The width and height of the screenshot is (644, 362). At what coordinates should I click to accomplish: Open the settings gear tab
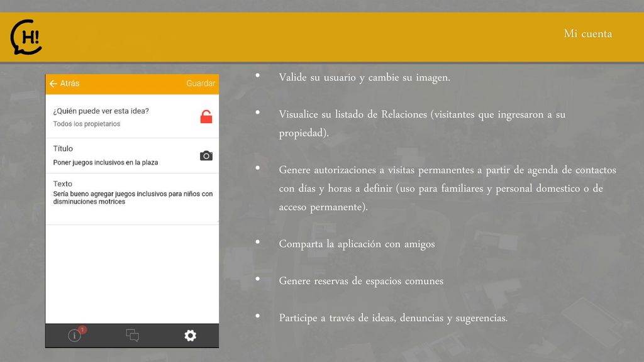(x=190, y=336)
